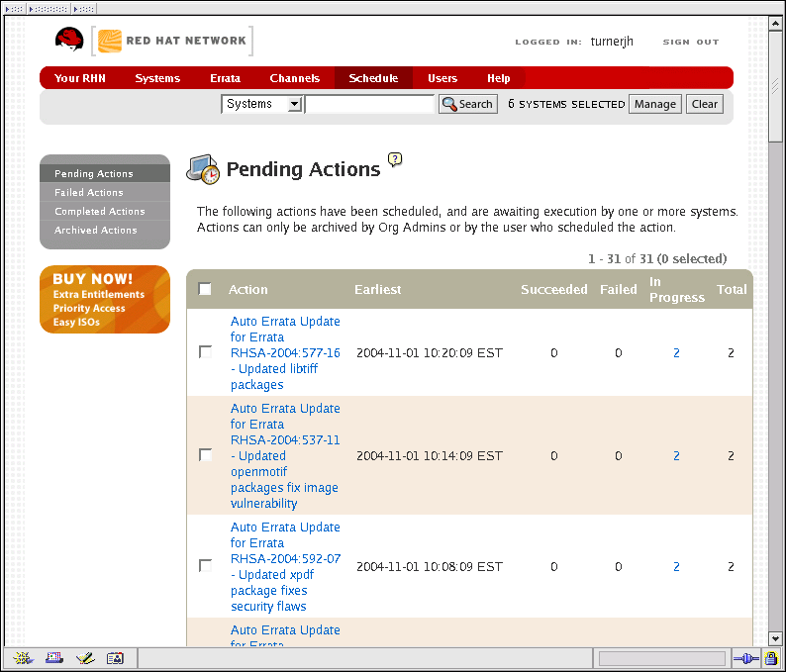The width and height of the screenshot is (786, 672).
Task: Open the Help tab
Action: pyautogui.click(x=499, y=78)
